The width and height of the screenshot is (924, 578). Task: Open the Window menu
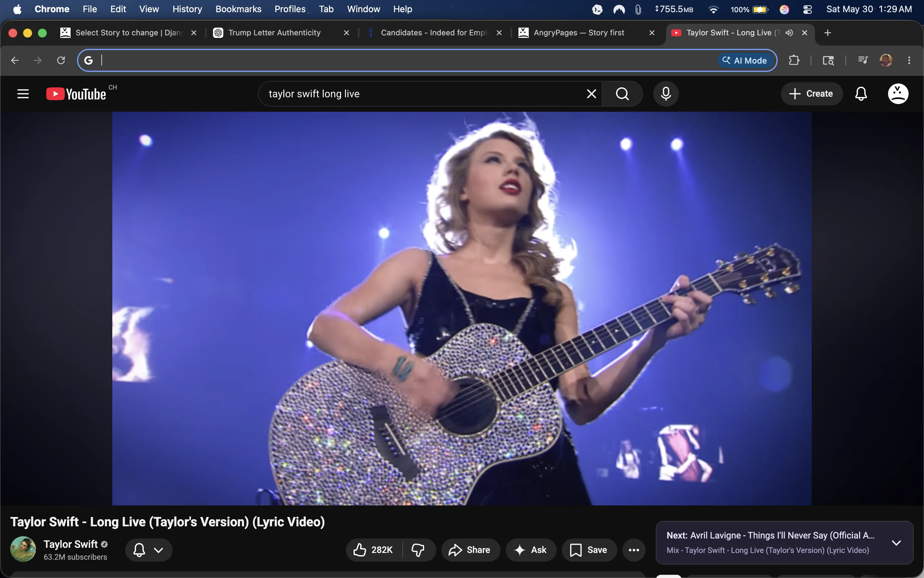pyautogui.click(x=364, y=9)
